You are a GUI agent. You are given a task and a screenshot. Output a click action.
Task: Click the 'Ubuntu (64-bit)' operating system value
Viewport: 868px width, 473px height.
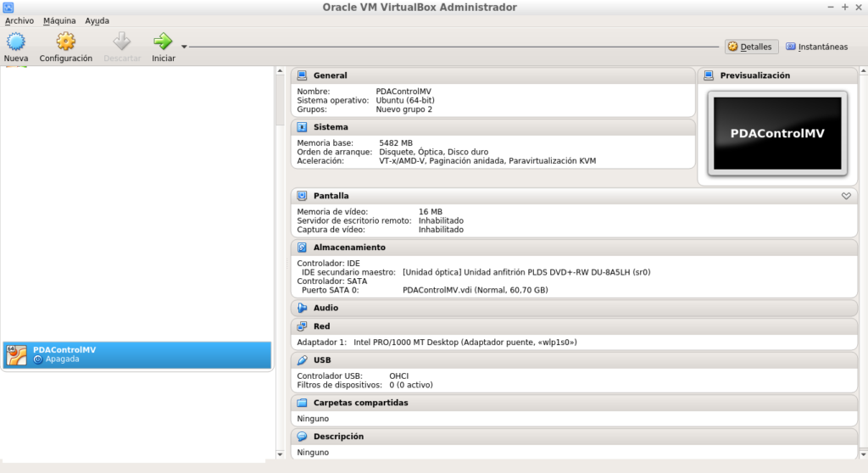tap(405, 100)
